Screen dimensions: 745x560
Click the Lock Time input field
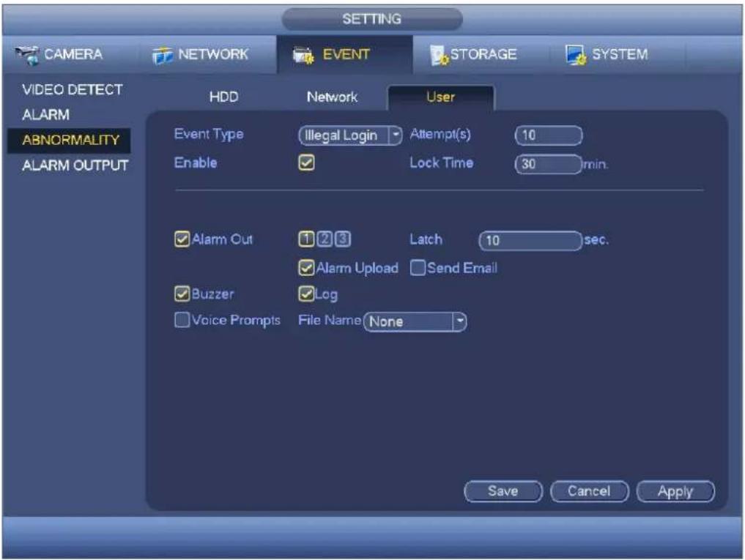548,165
